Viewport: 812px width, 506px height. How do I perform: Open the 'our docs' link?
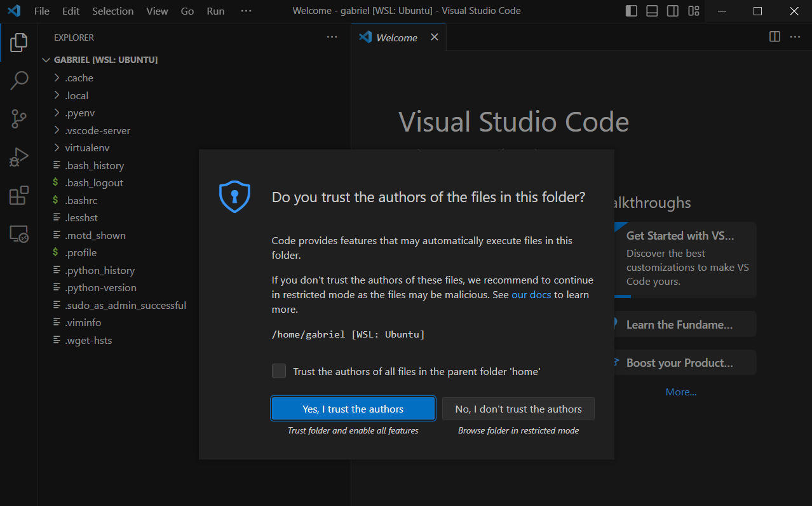coord(531,294)
